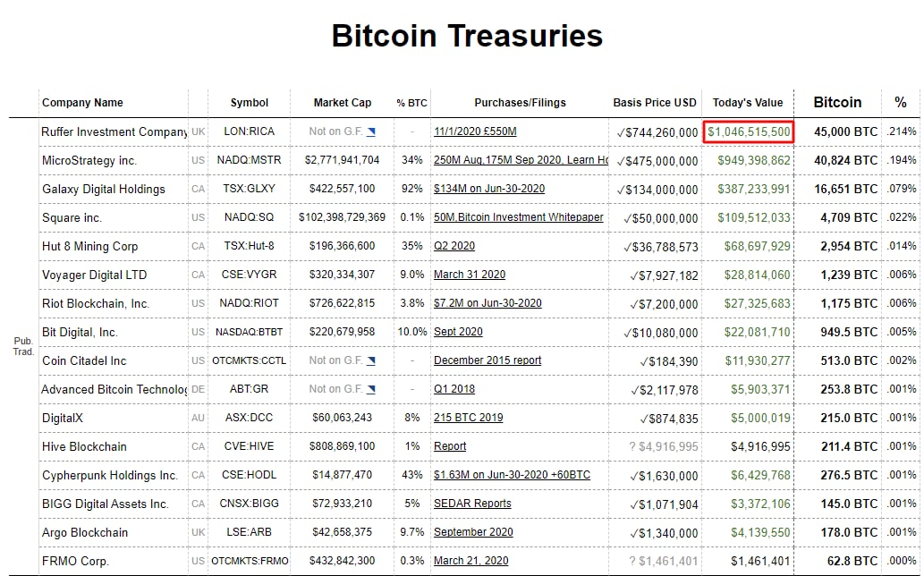Open Bit Digital Sept 2020 link
Viewport: 924px width, 576px height.
[x=458, y=332]
